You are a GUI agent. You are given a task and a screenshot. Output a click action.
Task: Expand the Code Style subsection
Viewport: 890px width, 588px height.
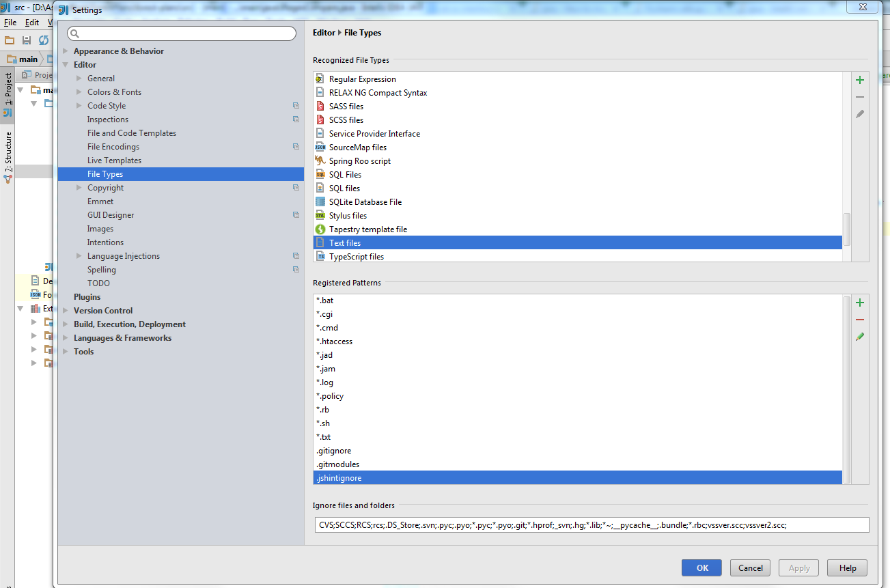(x=79, y=106)
